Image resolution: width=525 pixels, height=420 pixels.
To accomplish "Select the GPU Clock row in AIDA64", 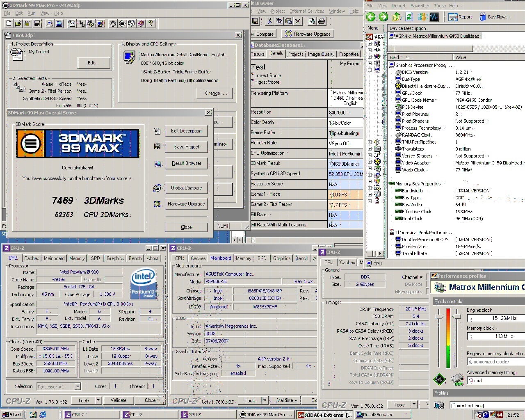I will click(456, 93).
